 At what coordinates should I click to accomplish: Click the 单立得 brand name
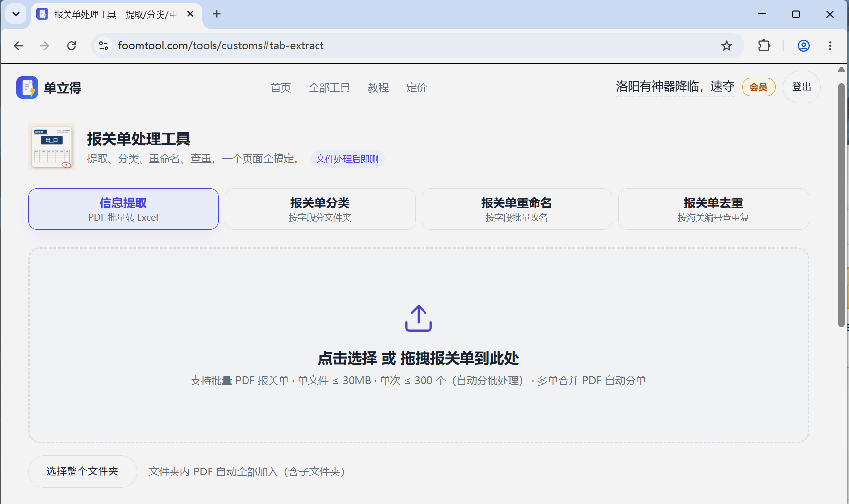point(63,88)
